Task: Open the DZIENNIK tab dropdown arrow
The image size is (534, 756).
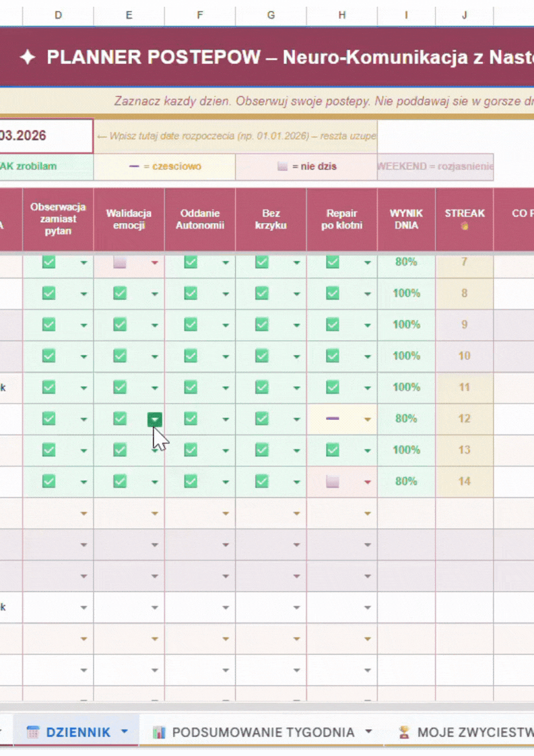Action: (x=124, y=732)
